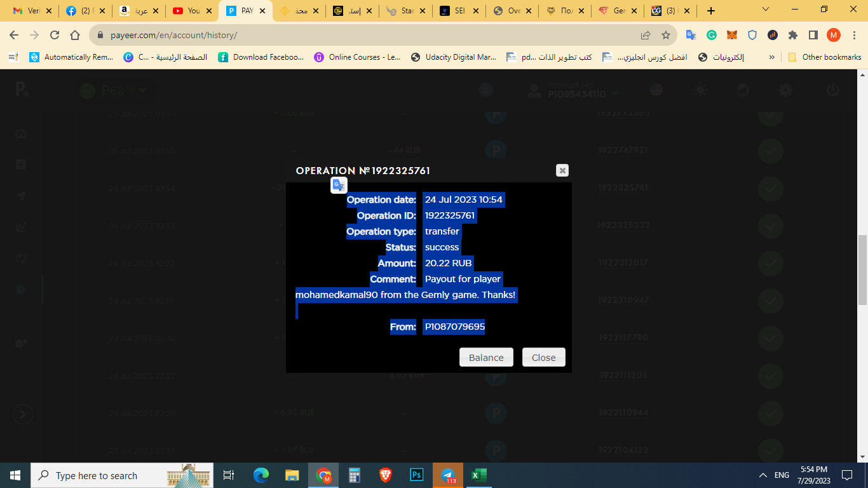Open the Windows Start menu
The height and width of the screenshot is (488, 868).
coord(15,475)
